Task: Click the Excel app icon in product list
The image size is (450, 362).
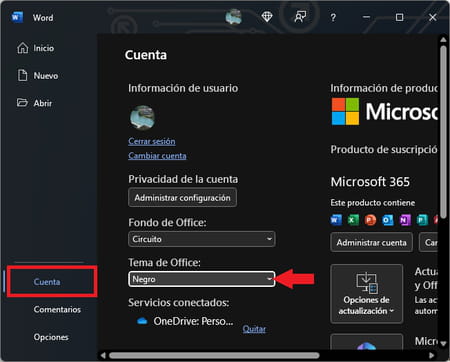Action: (x=353, y=220)
